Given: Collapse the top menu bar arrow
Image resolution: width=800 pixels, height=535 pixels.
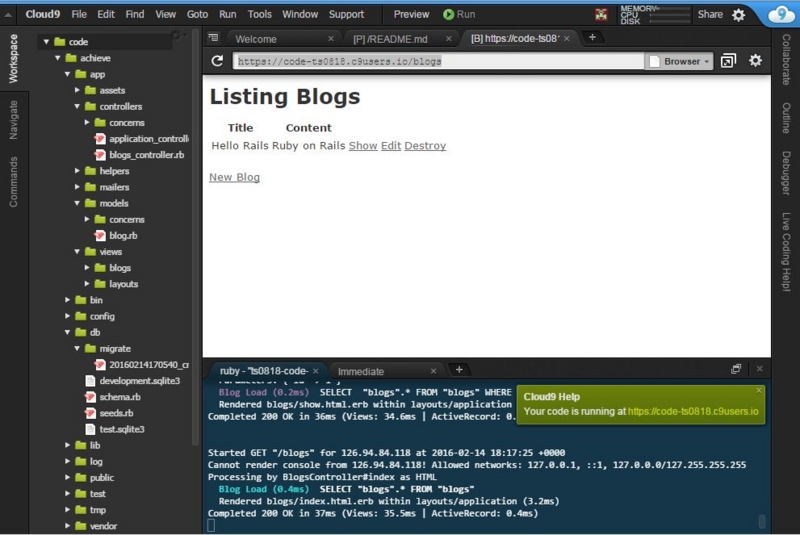Looking at the screenshot, I should click(x=8, y=15).
